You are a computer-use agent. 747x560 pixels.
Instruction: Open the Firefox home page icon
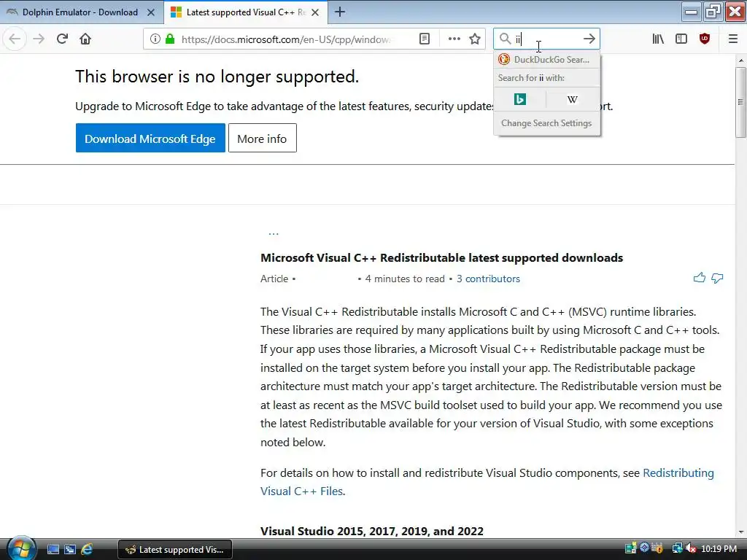coord(85,39)
